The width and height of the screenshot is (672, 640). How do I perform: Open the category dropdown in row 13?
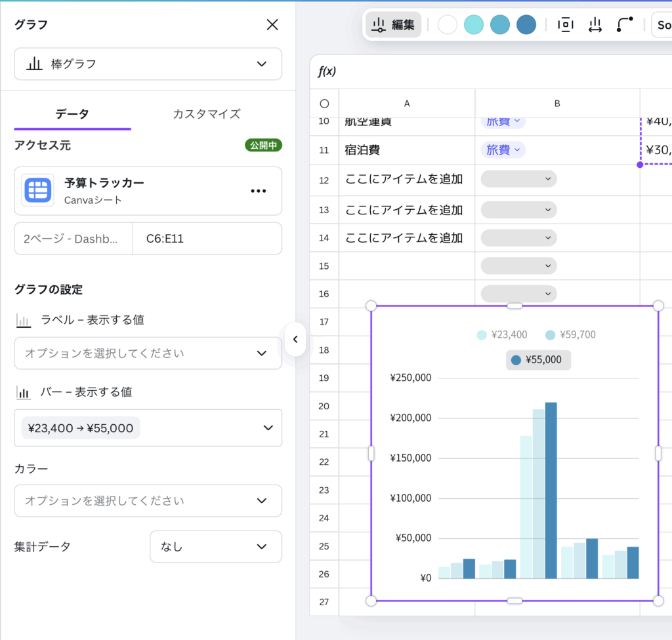pos(519,210)
